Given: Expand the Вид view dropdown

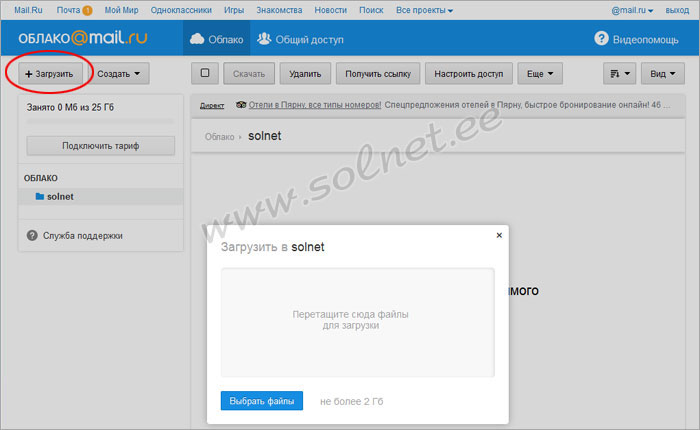Looking at the screenshot, I should [660, 74].
